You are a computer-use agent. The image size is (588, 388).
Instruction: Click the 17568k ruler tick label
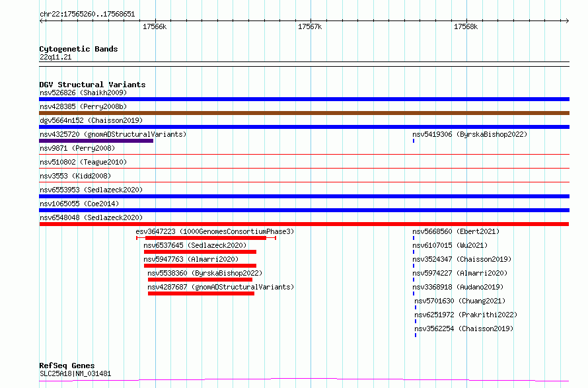click(466, 26)
